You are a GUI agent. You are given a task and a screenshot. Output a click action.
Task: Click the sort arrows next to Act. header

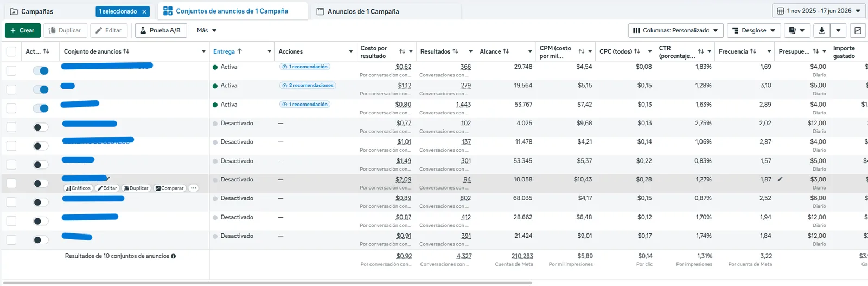click(46, 51)
